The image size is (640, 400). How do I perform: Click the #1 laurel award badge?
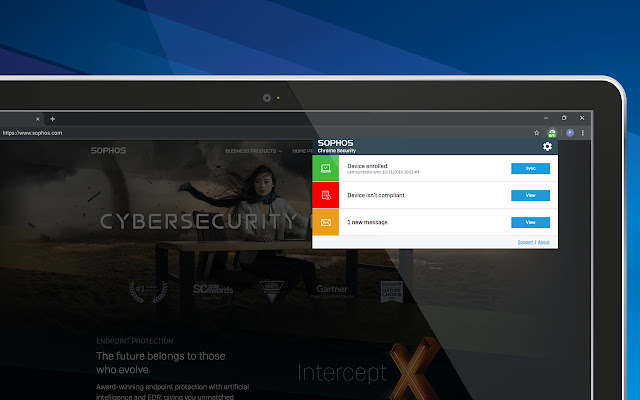pyautogui.click(x=148, y=291)
